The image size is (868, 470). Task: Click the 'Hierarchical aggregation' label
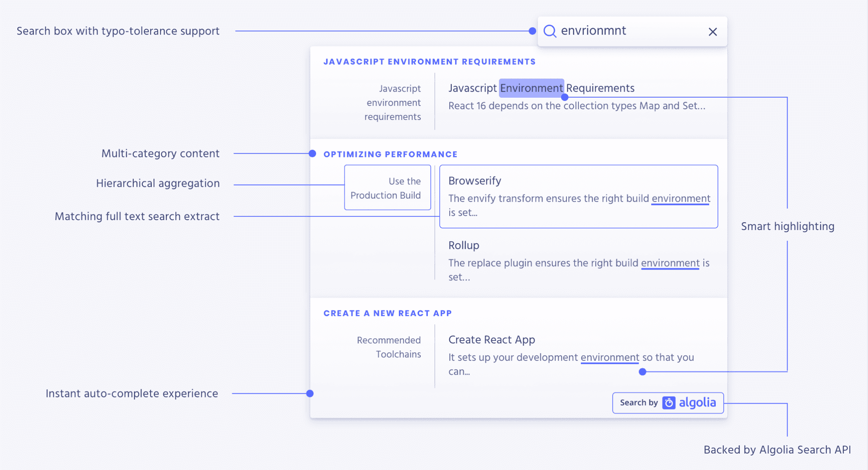coord(158,183)
